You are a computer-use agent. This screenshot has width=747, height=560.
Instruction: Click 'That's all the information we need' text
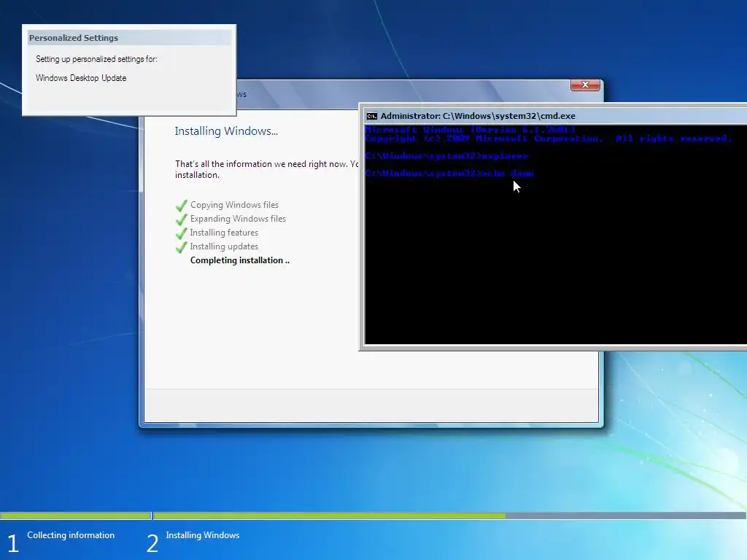point(267,169)
